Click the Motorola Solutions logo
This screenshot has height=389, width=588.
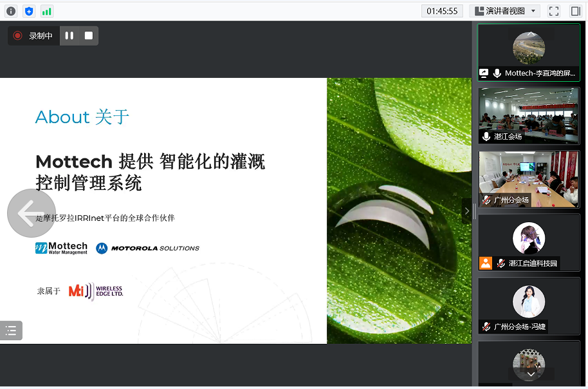point(148,248)
